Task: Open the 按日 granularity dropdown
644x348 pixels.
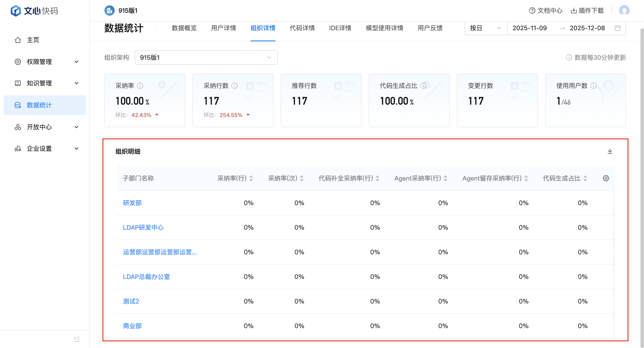Action: (485, 28)
